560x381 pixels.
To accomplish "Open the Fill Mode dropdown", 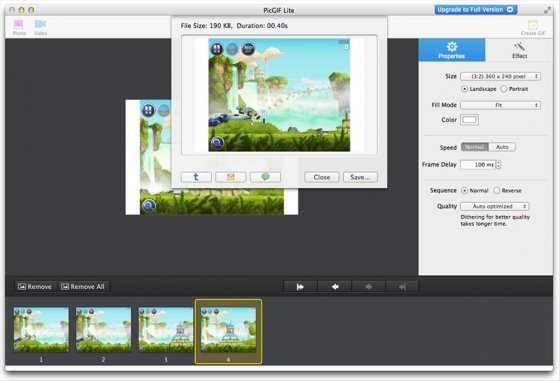I will click(x=500, y=105).
